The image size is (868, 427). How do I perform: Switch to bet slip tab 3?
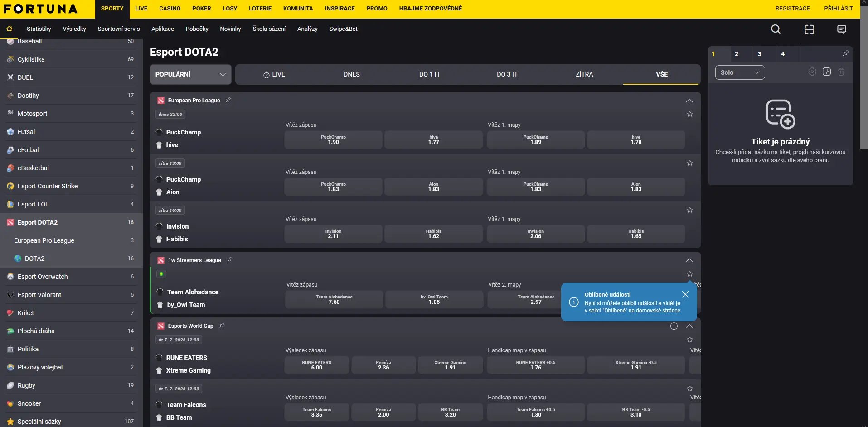(766, 54)
